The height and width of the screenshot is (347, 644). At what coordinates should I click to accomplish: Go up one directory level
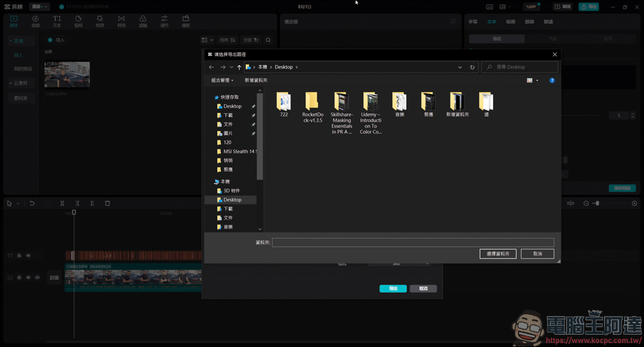pyautogui.click(x=239, y=68)
